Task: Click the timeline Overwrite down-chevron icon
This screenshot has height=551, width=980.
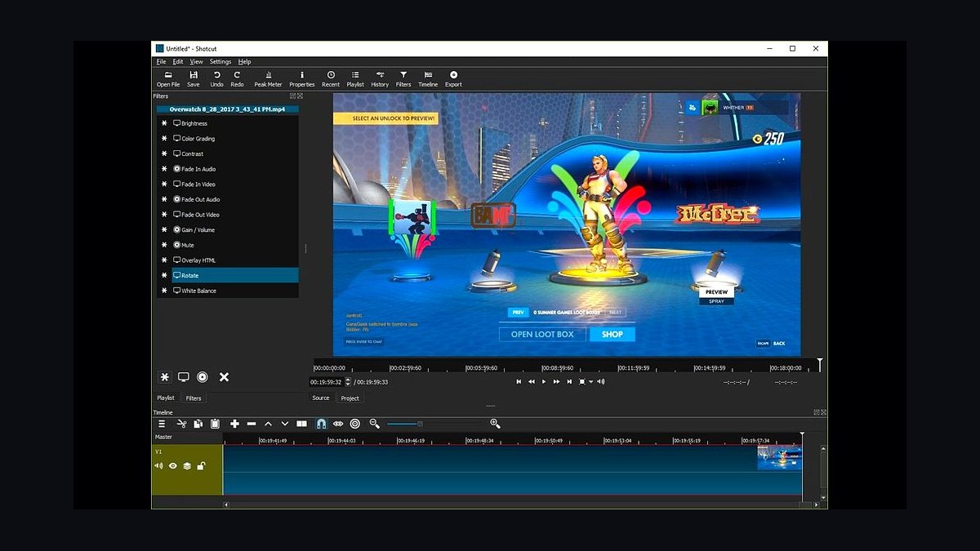Action: [x=284, y=424]
